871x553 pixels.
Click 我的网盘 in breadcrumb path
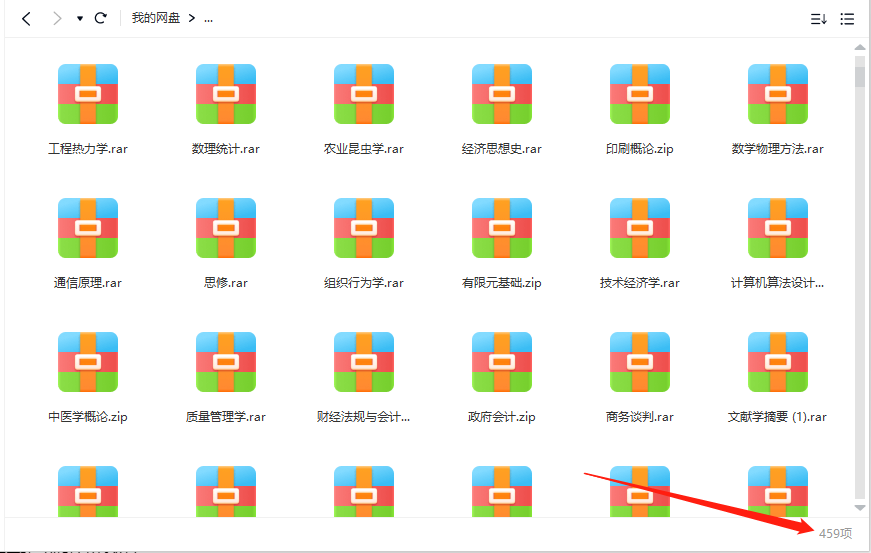tap(155, 18)
